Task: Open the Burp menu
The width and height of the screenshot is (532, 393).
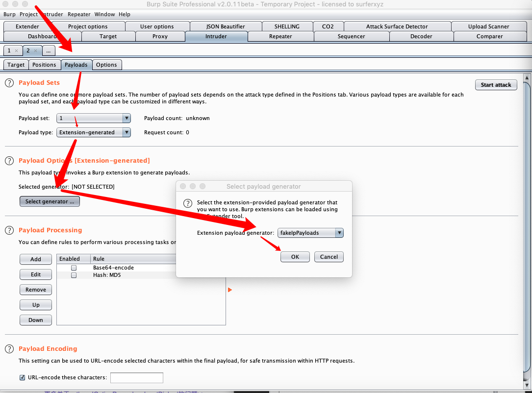Action: 9,14
